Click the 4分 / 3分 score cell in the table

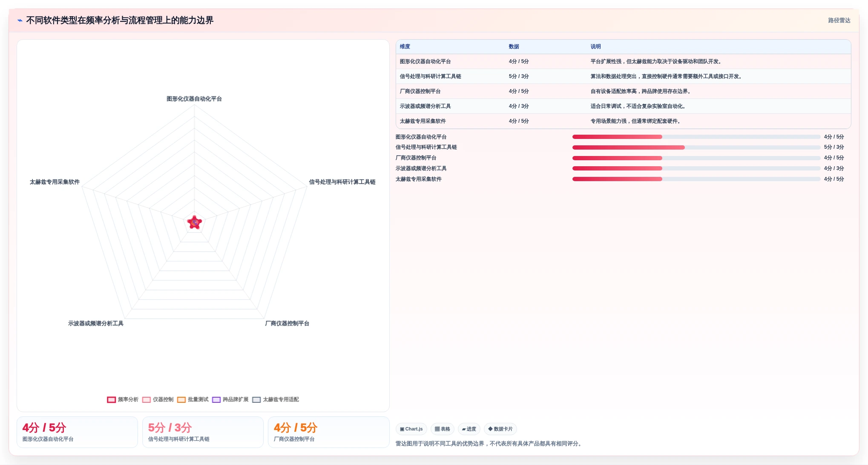[519, 106]
